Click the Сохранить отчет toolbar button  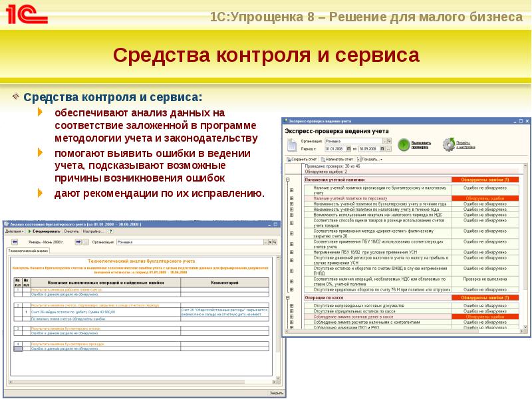[302, 159]
